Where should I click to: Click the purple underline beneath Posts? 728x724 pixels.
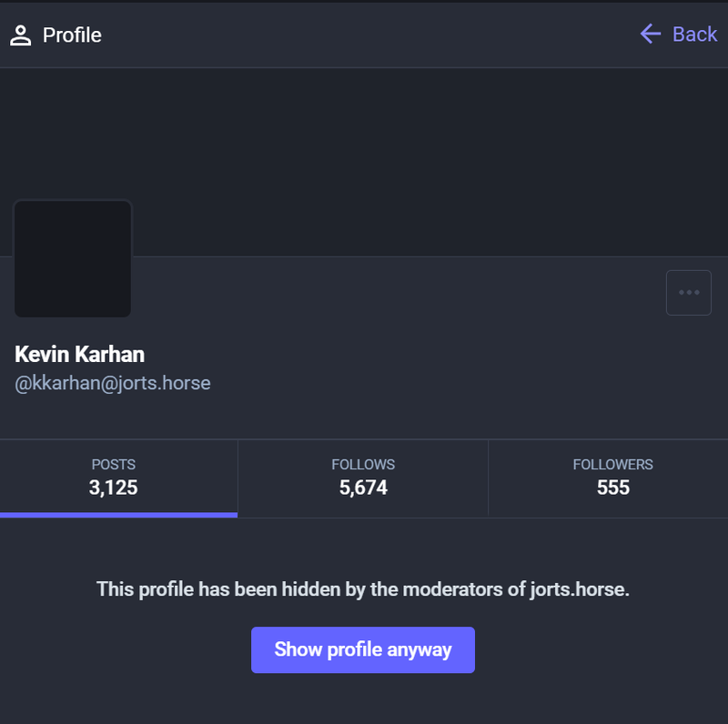(x=118, y=515)
